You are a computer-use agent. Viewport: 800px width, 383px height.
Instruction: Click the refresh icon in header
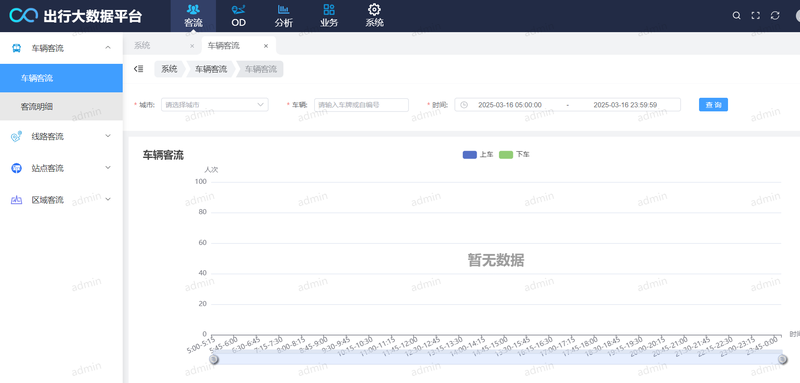pos(775,16)
